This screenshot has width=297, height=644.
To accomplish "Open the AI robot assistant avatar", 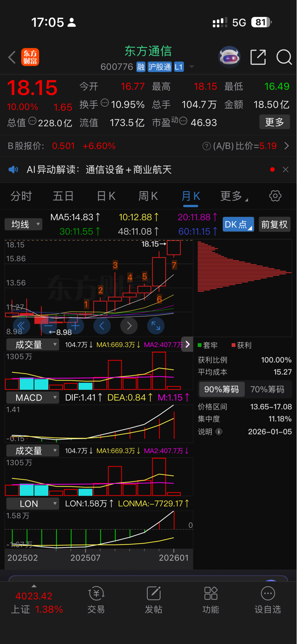I will coord(229,57).
